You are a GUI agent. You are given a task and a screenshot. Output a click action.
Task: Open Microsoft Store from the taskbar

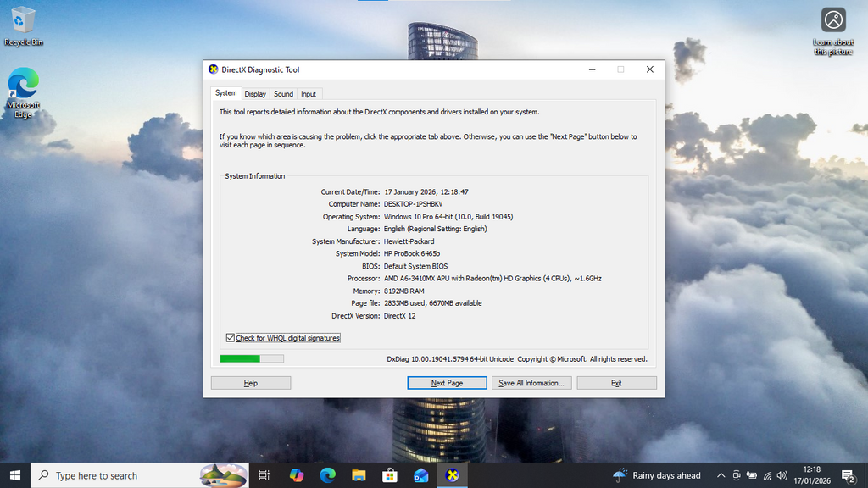coord(390,475)
